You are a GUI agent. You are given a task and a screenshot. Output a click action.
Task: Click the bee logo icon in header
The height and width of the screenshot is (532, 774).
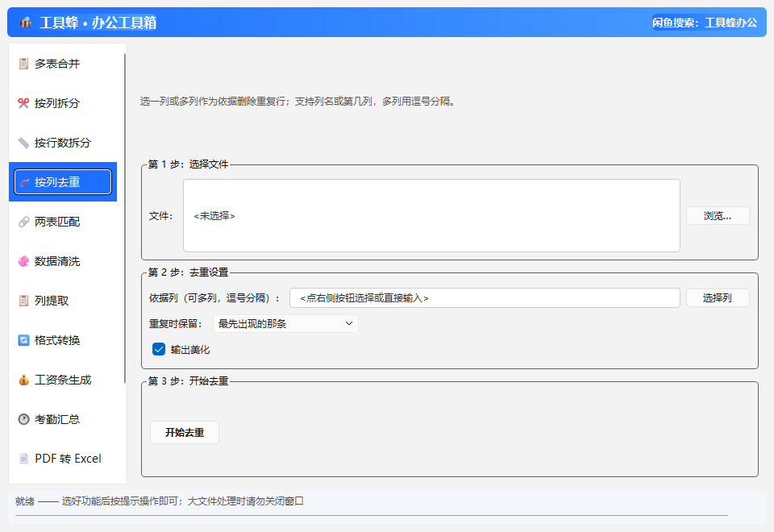tap(26, 23)
